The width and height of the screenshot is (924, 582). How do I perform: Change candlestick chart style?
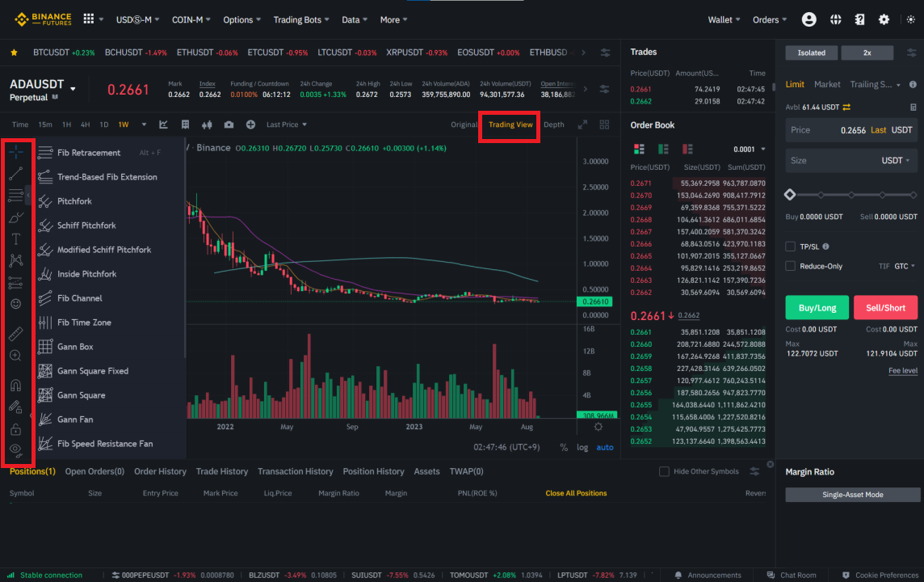tap(207, 124)
